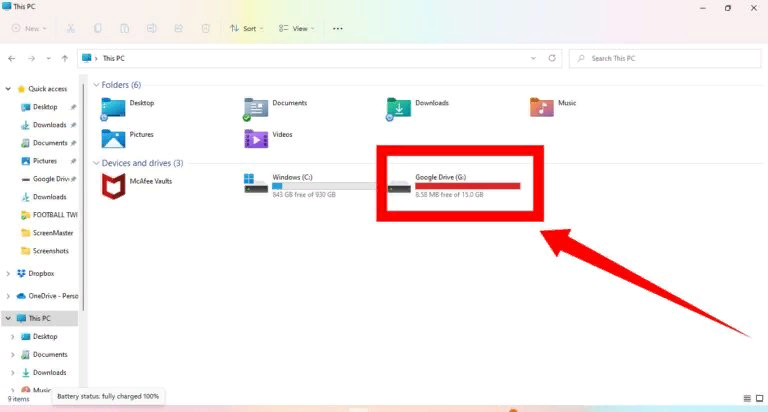Click the Windows (C:) storage usage bar

pos(324,186)
